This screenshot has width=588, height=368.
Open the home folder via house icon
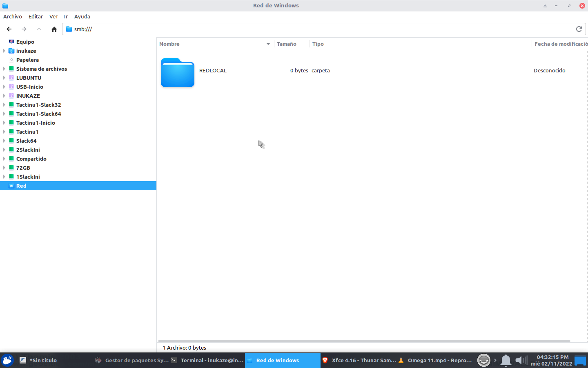pyautogui.click(x=54, y=29)
